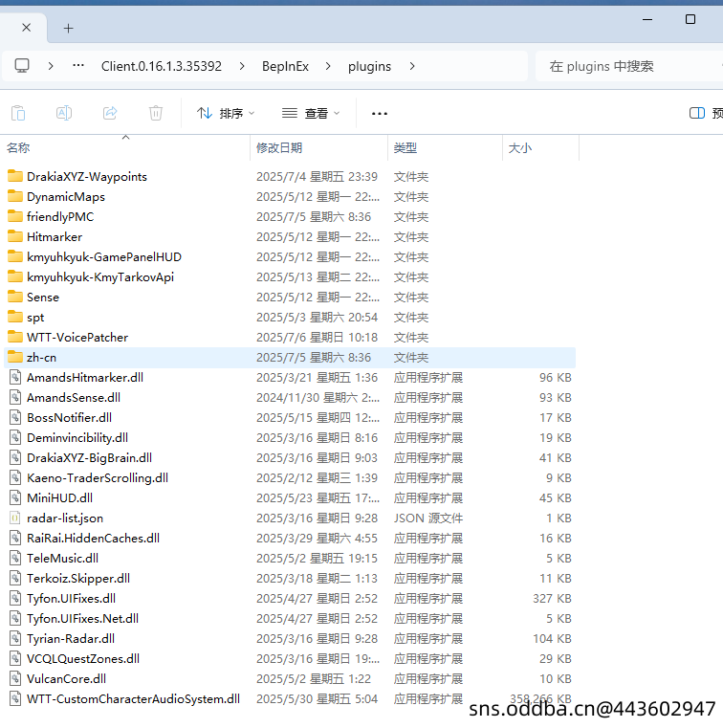
Task: Click the share icon in toolbar
Action: (x=110, y=113)
